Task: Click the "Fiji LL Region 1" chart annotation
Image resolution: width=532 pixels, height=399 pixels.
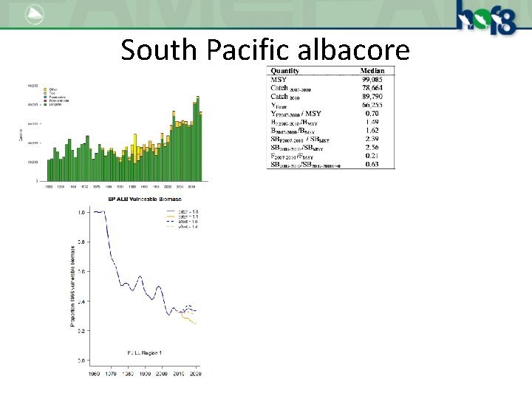Action: click(x=145, y=353)
